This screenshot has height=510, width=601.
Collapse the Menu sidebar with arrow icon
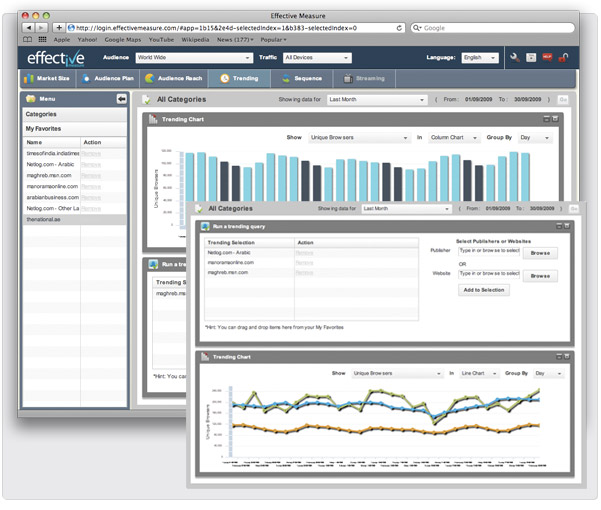tap(121, 99)
